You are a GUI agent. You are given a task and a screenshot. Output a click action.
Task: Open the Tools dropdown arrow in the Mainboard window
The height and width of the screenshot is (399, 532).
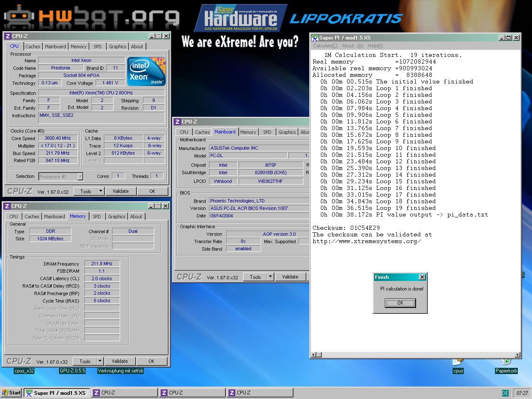[x=270, y=277]
